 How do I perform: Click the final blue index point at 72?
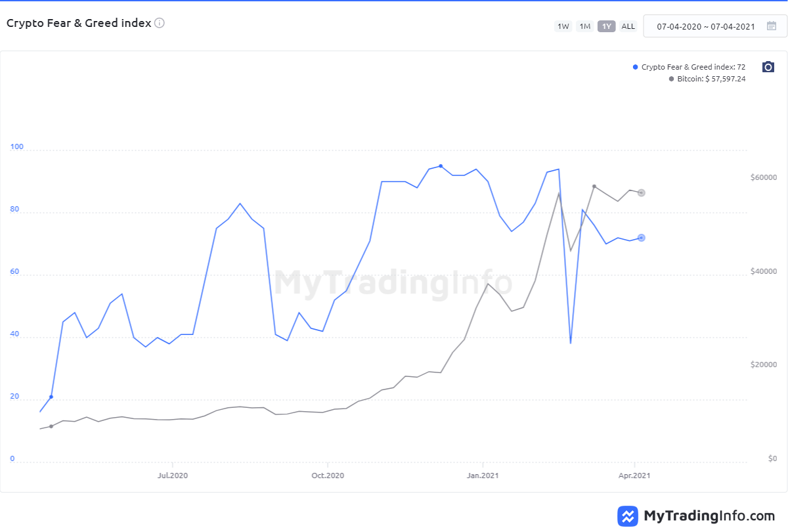[x=642, y=238]
